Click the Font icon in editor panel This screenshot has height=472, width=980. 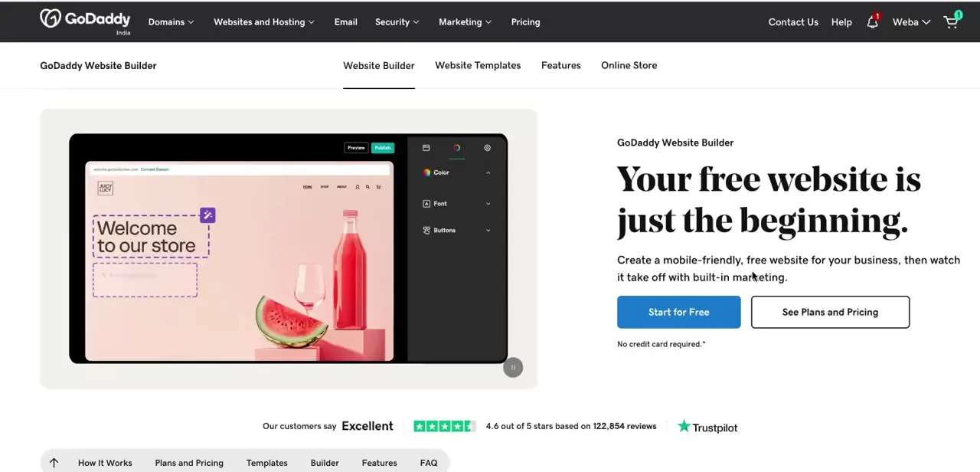click(x=426, y=204)
